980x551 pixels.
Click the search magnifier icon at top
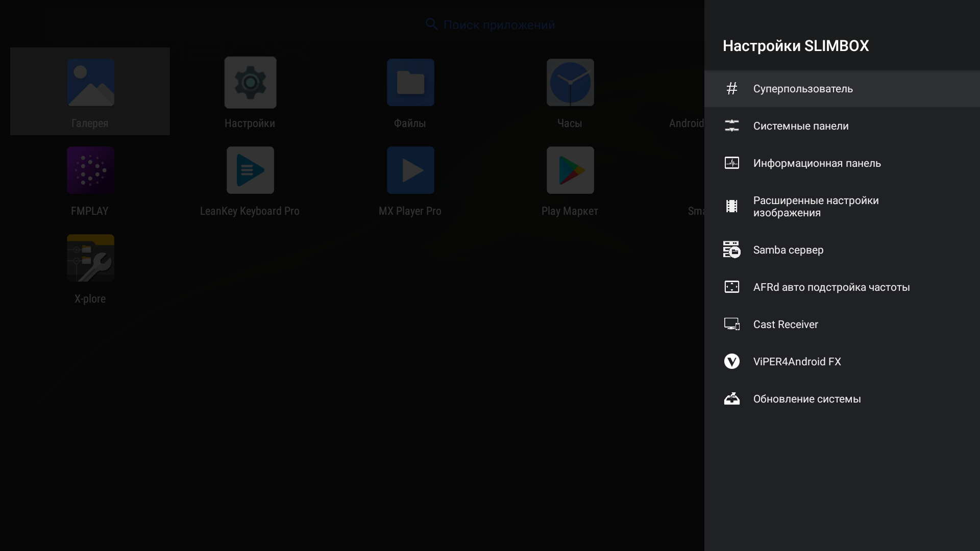[431, 24]
